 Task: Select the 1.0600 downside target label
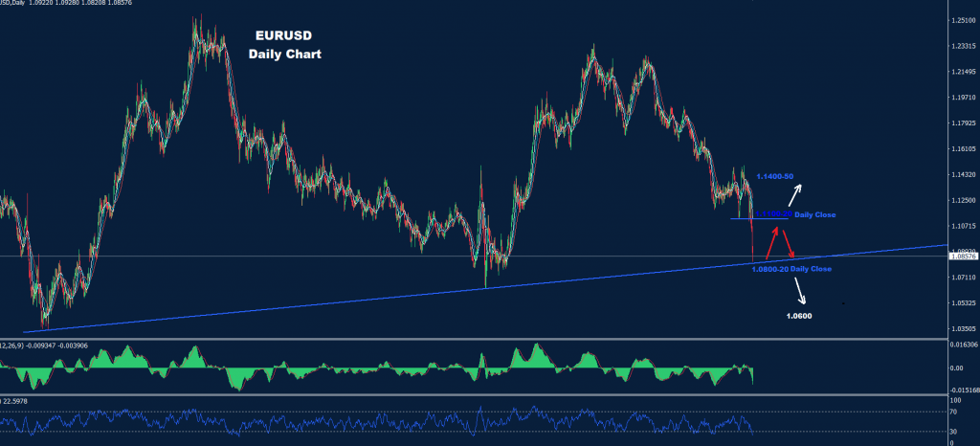[x=799, y=316]
